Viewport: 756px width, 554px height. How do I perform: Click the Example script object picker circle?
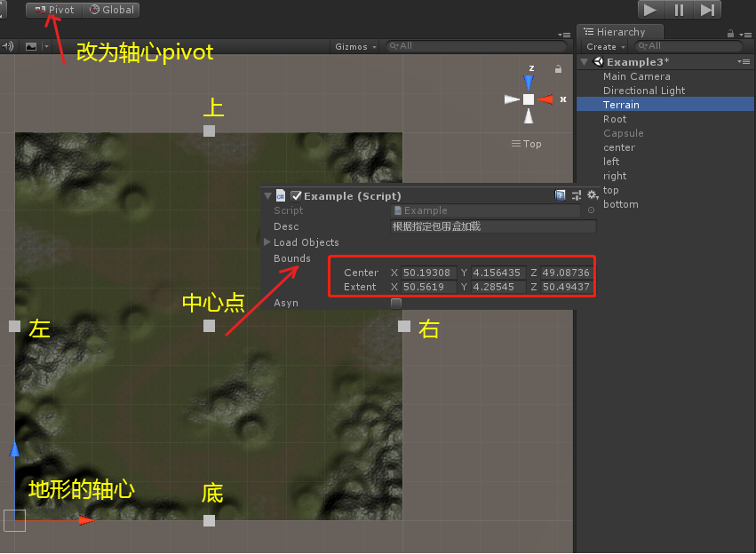point(591,210)
